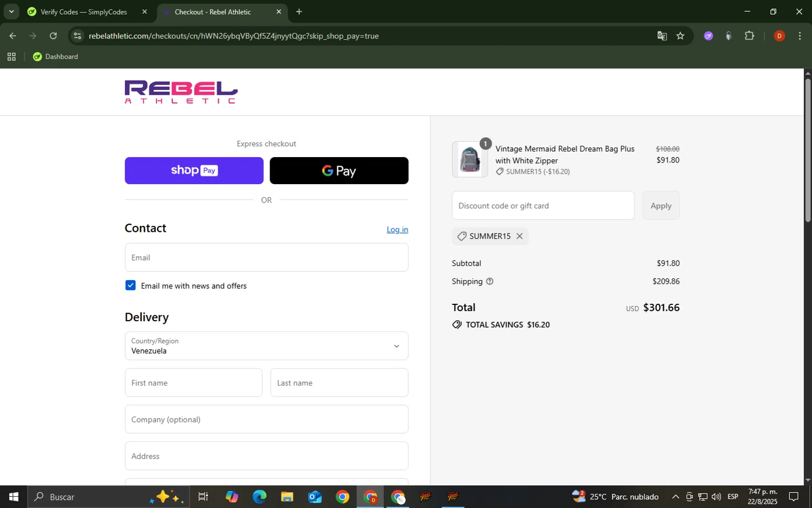Screen dimensions: 812x508
Task: Reload the current page
Action: 53,36
